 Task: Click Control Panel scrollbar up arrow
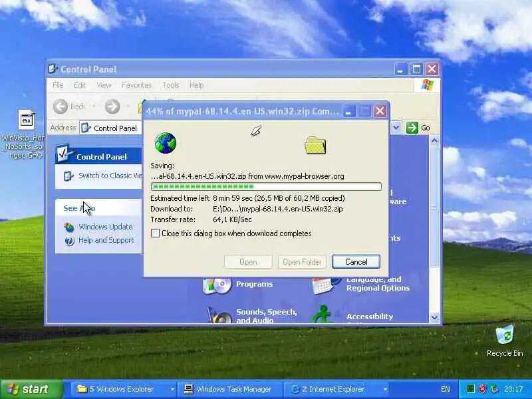pyautogui.click(x=435, y=140)
